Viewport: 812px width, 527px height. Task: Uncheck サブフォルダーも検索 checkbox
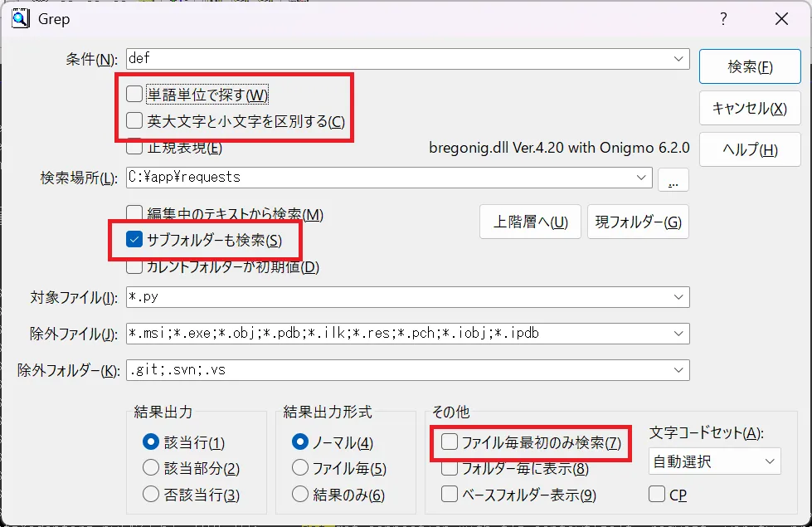(135, 241)
